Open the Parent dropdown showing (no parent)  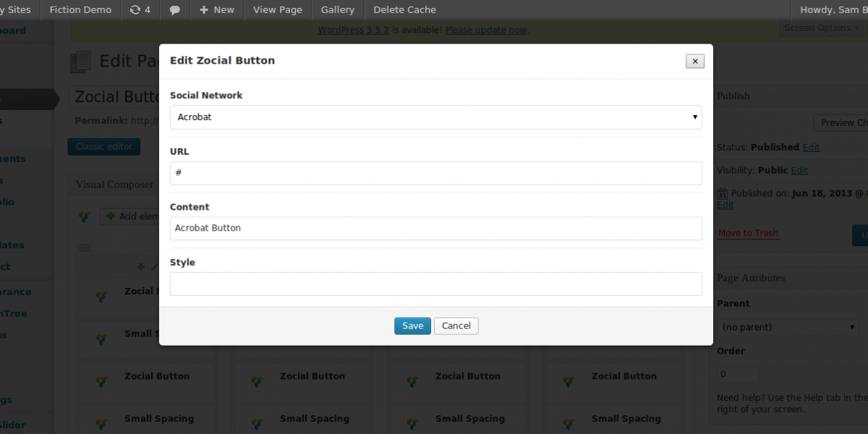point(788,327)
